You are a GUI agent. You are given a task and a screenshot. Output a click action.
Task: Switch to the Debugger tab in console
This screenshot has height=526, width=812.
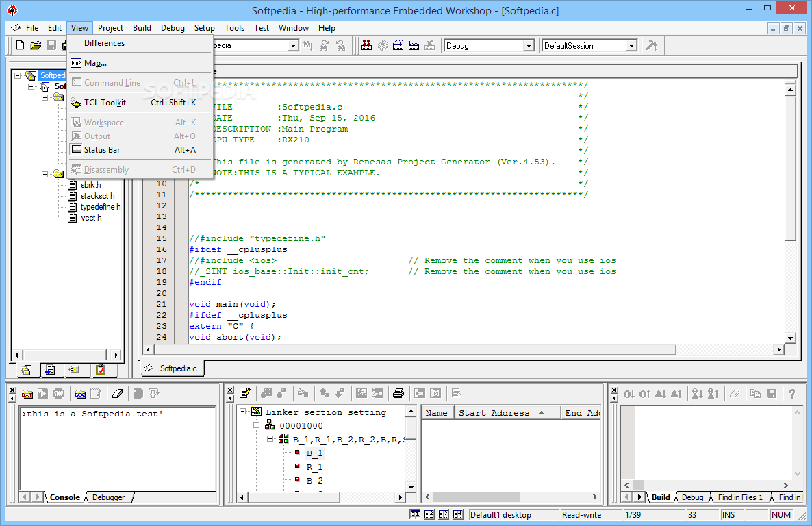pyautogui.click(x=108, y=497)
